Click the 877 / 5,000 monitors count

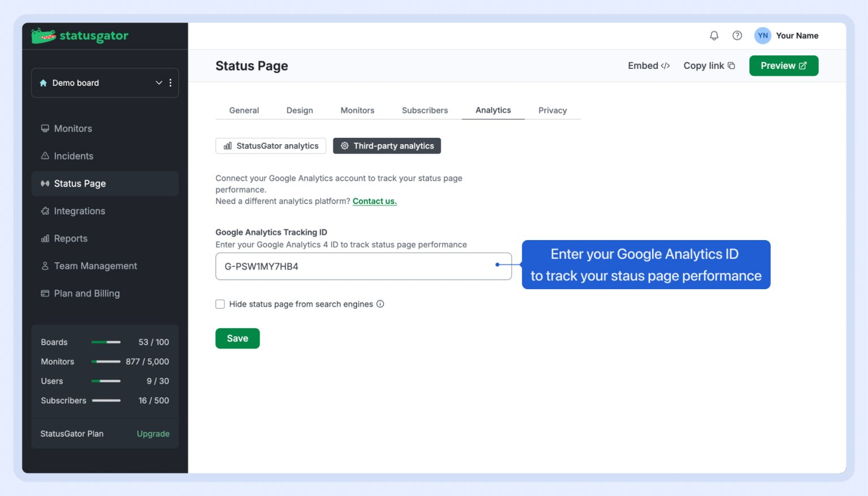147,362
